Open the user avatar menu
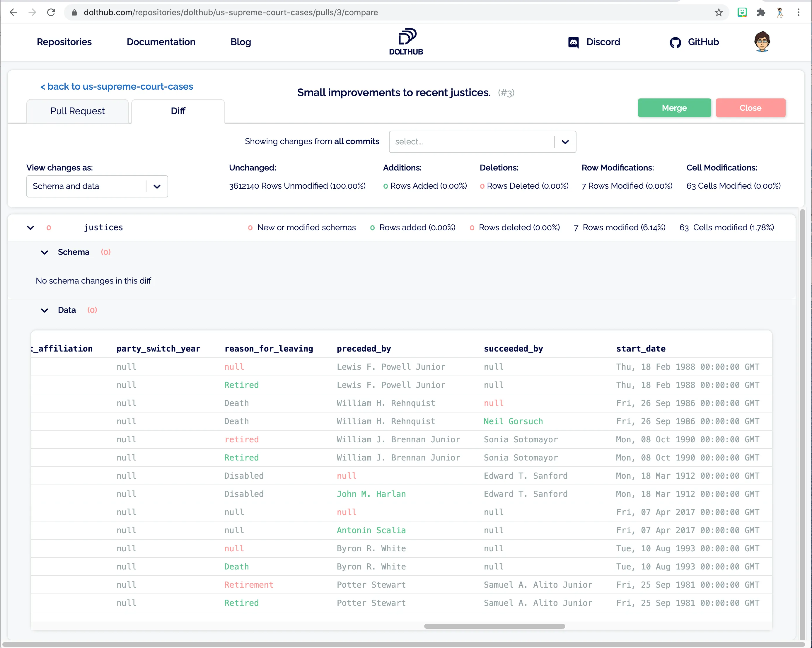Screen dimensions: 812x648 pyautogui.click(x=762, y=41)
